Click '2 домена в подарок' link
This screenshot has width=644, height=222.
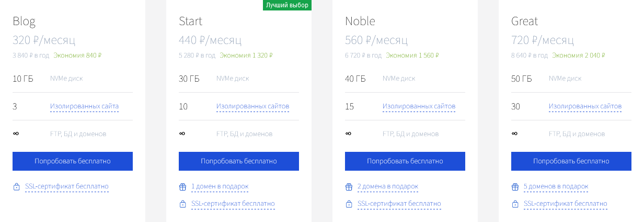pos(388,186)
